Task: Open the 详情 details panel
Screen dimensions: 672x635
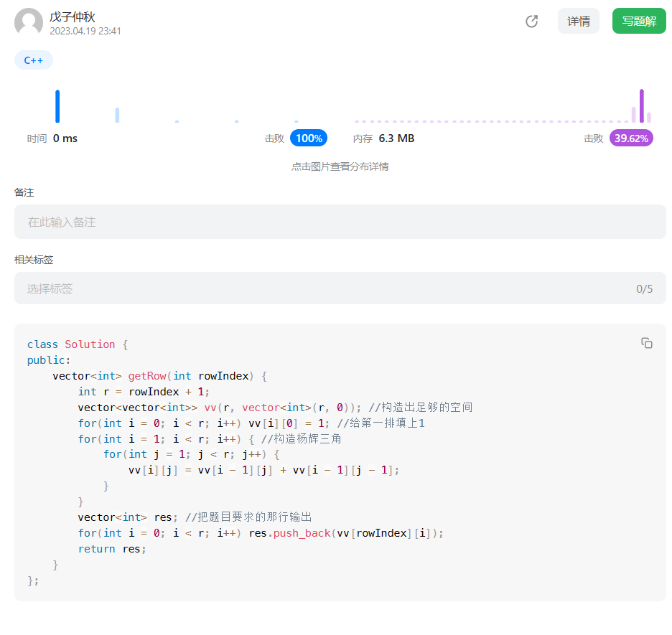Action: coord(578,21)
